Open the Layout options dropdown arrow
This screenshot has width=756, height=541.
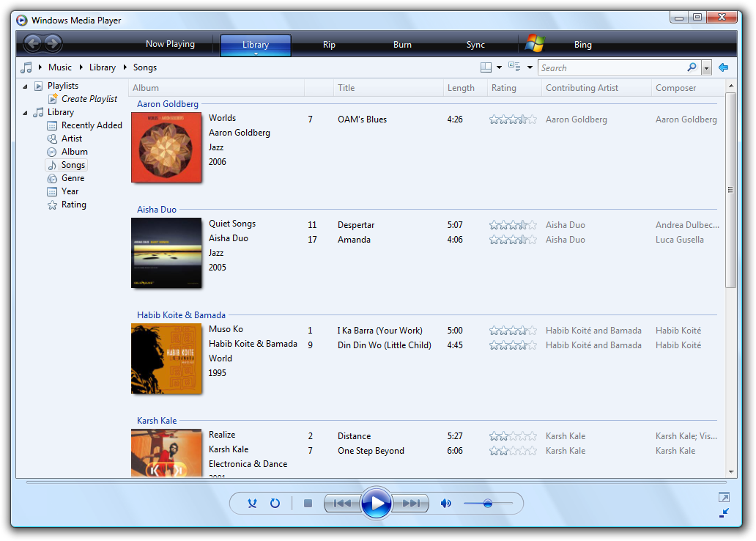pos(499,67)
